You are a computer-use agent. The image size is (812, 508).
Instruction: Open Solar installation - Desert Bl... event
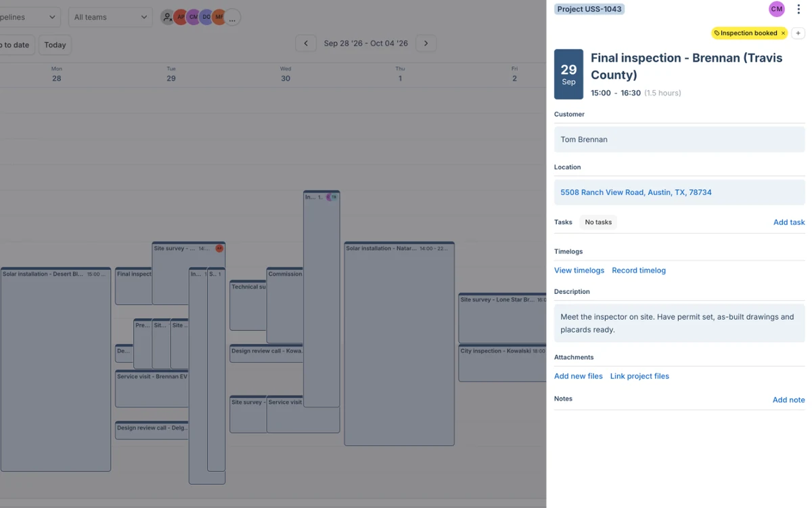coord(55,369)
